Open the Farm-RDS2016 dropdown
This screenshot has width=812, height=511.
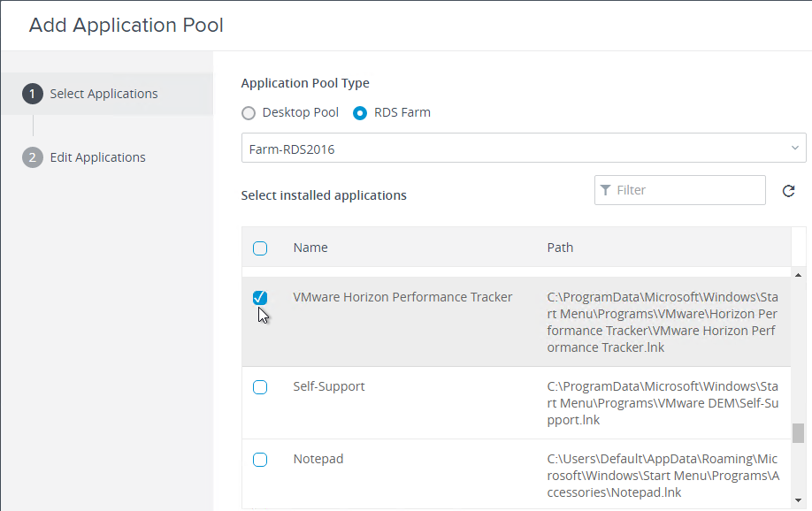(x=524, y=148)
